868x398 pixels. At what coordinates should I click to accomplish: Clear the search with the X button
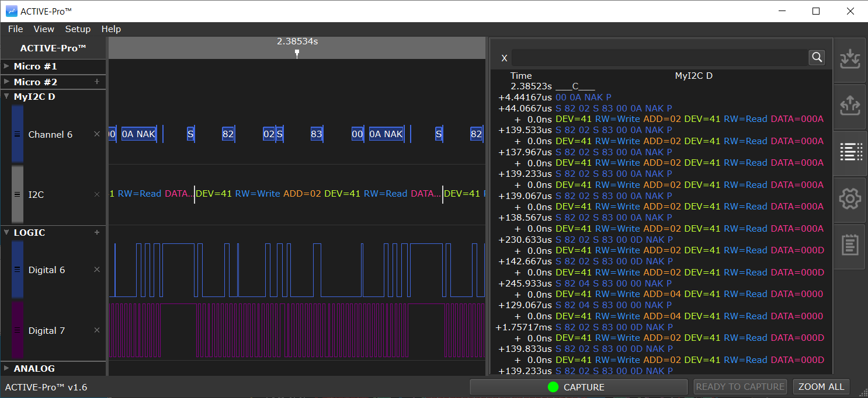pyautogui.click(x=504, y=58)
